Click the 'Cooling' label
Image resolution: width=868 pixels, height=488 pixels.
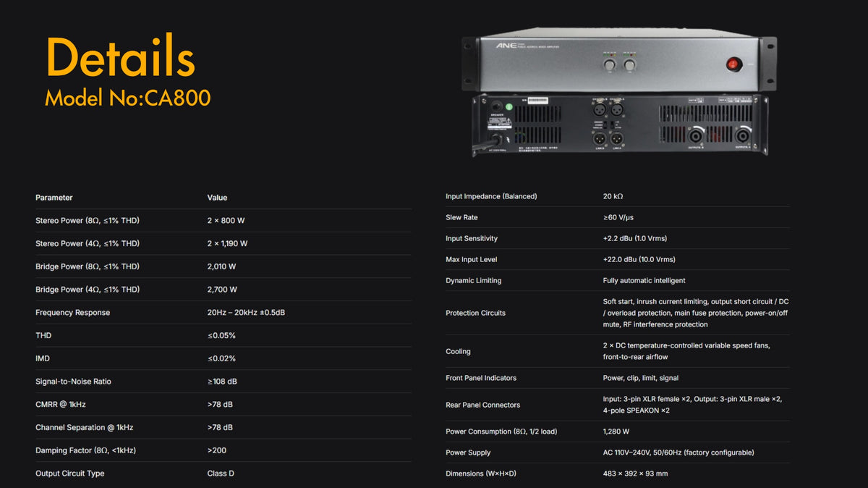(458, 351)
